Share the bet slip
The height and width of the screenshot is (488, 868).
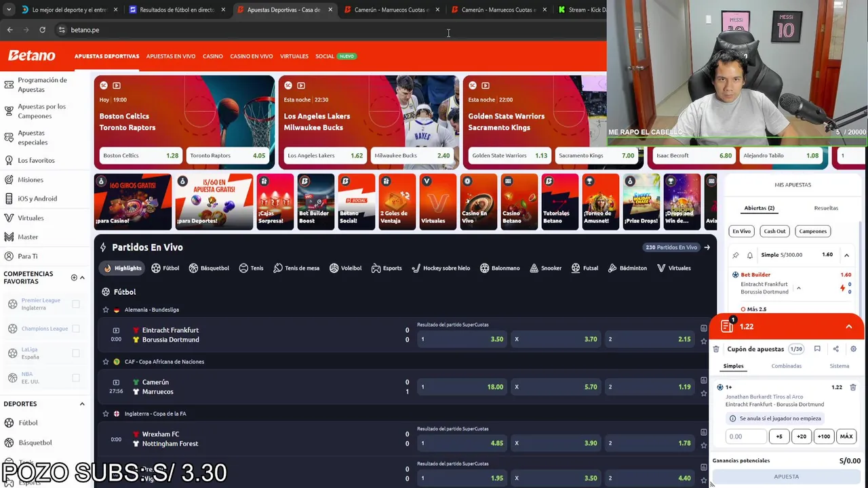pos(835,349)
